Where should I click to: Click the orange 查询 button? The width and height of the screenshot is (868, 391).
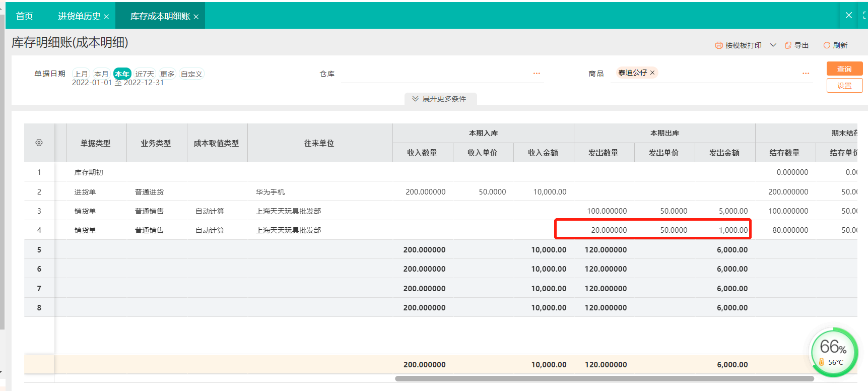tap(844, 69)
